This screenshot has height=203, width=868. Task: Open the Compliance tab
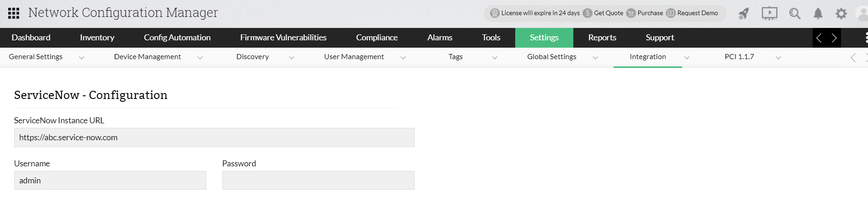(x=377, y=38)
